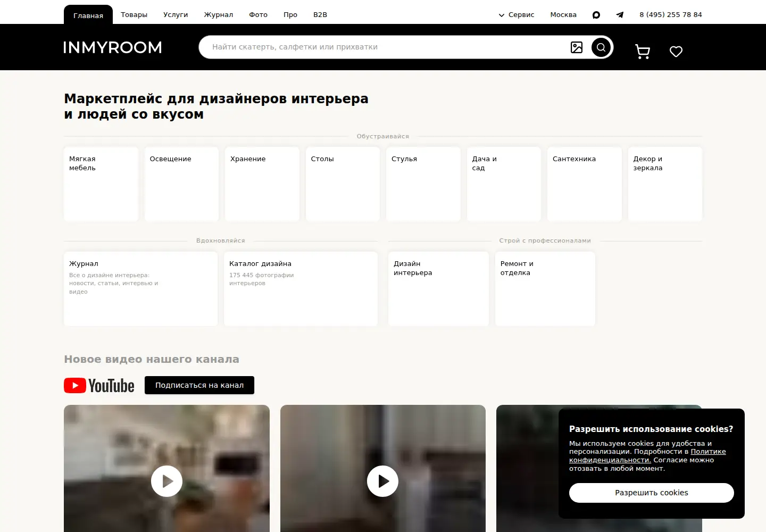Click Разрешить cookies button

pos(652,493)
